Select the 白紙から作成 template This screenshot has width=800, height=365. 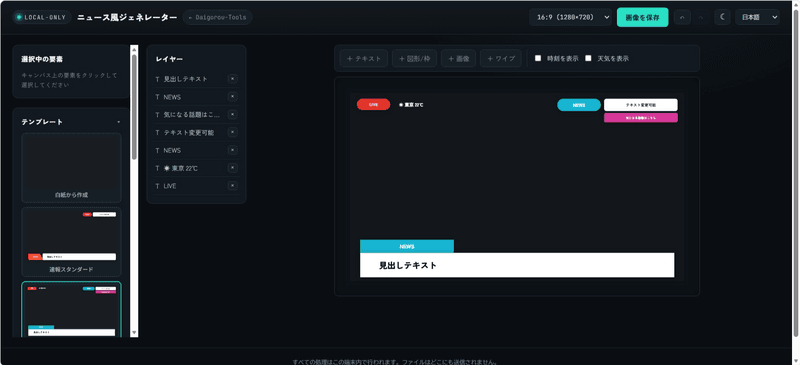pos(71,168)
